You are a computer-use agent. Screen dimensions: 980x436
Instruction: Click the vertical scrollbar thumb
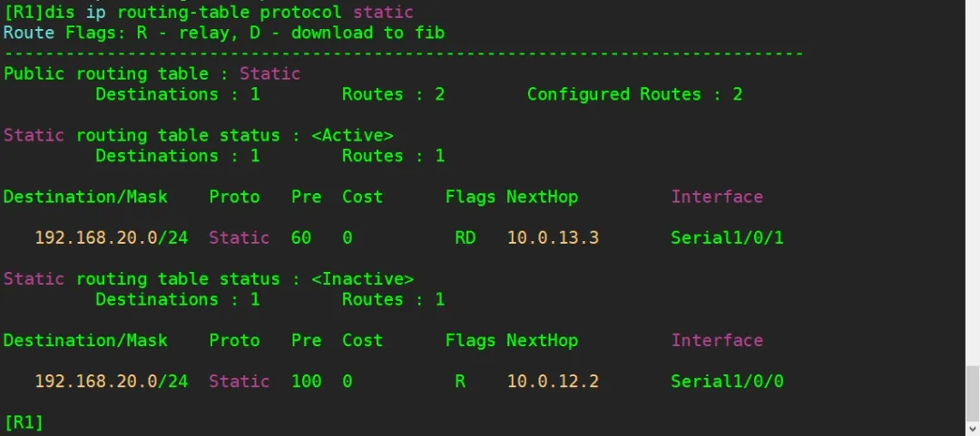(x=972, y=392)
